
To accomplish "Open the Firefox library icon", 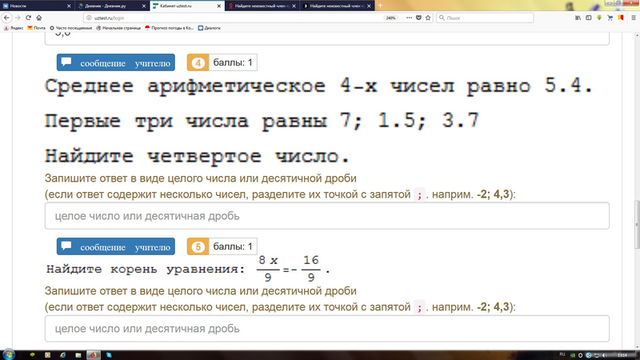I will 578,18.
